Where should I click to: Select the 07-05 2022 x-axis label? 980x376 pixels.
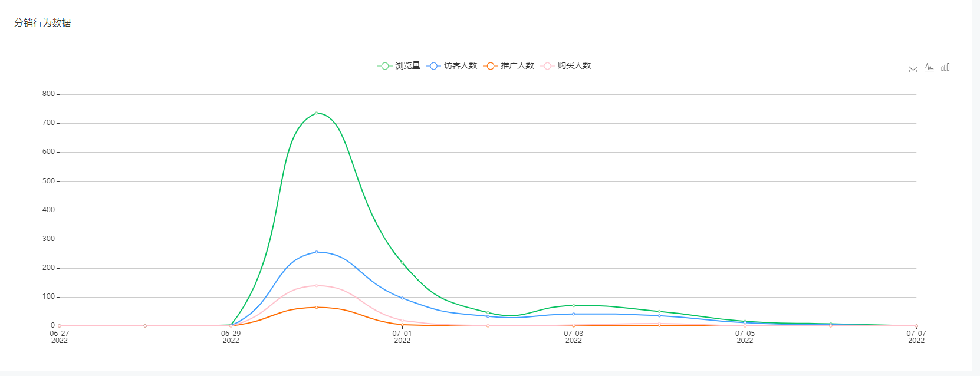tap(745, 337)
